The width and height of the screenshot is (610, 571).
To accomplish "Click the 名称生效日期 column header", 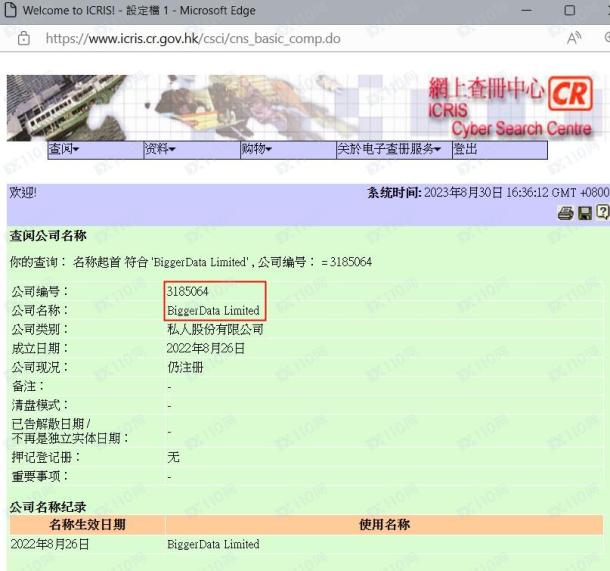I will [x=87, y=524].
